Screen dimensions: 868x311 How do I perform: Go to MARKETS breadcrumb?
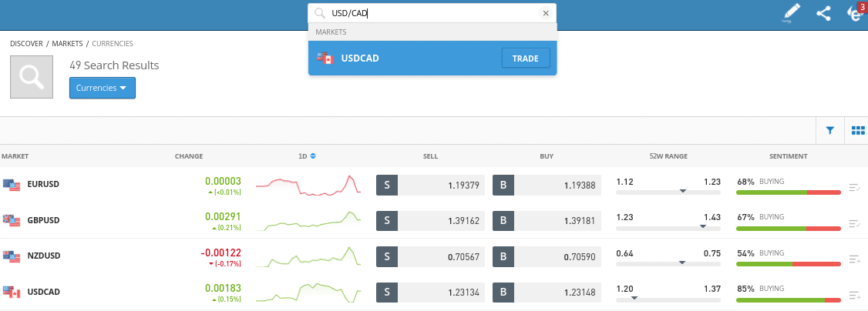click(x=67, y=44)
